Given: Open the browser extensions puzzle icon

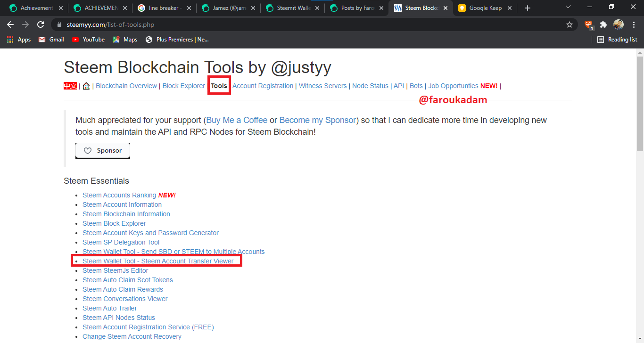Looking at the screenshot, I should coord(603,24).
